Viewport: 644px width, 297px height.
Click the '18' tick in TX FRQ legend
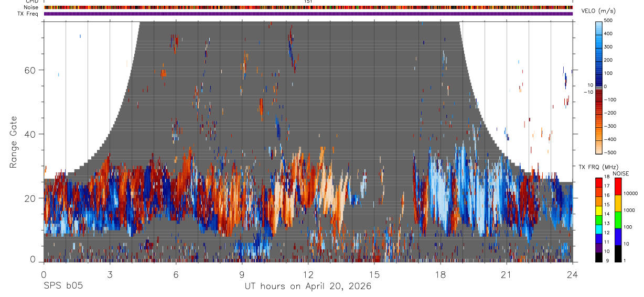607,177
